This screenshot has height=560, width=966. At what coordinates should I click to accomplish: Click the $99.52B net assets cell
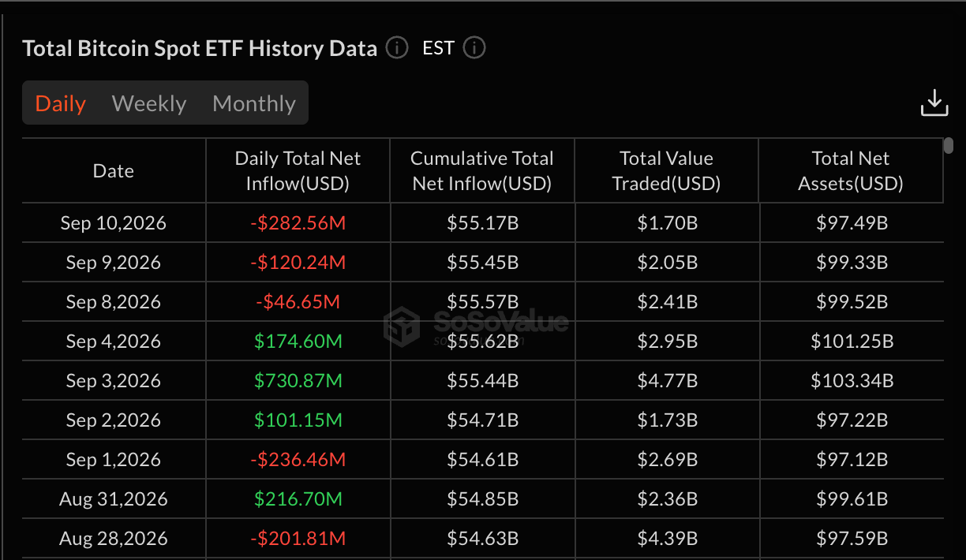tap(852, 302)
